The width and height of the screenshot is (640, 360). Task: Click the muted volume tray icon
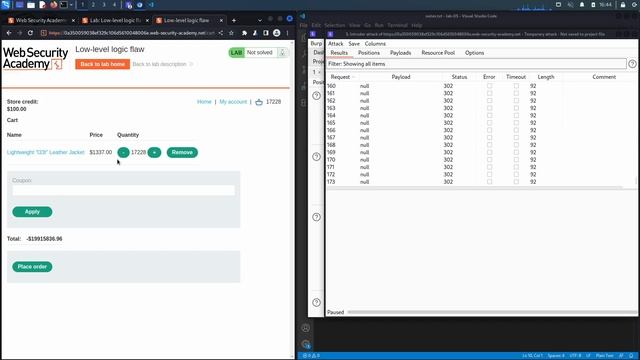point(570,5)
